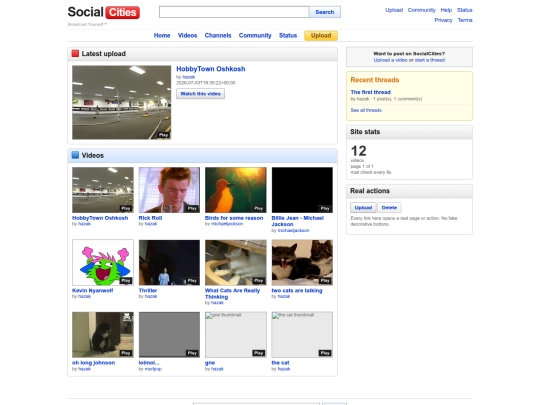Click the red Latest upload icon
Screen dimensions: 540x405
75,53
